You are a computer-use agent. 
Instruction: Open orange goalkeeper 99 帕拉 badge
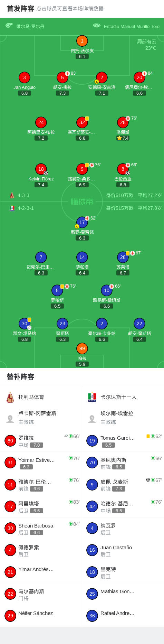(82, 348)
